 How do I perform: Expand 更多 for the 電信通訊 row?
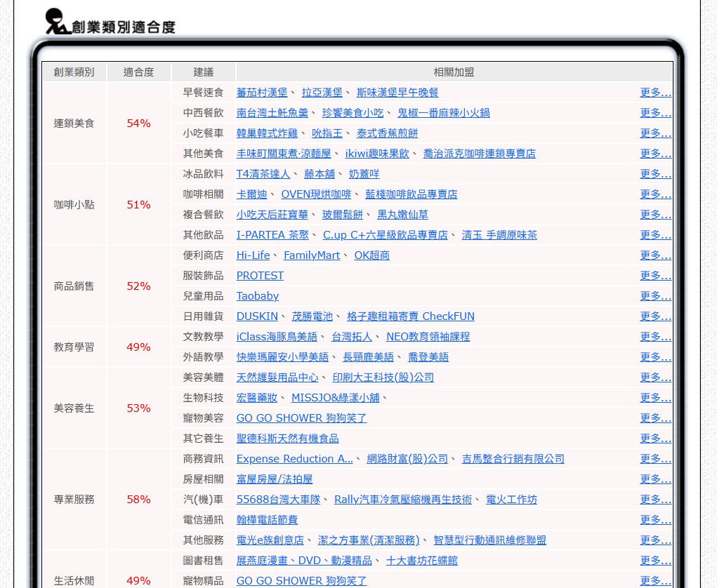point(655,520)
